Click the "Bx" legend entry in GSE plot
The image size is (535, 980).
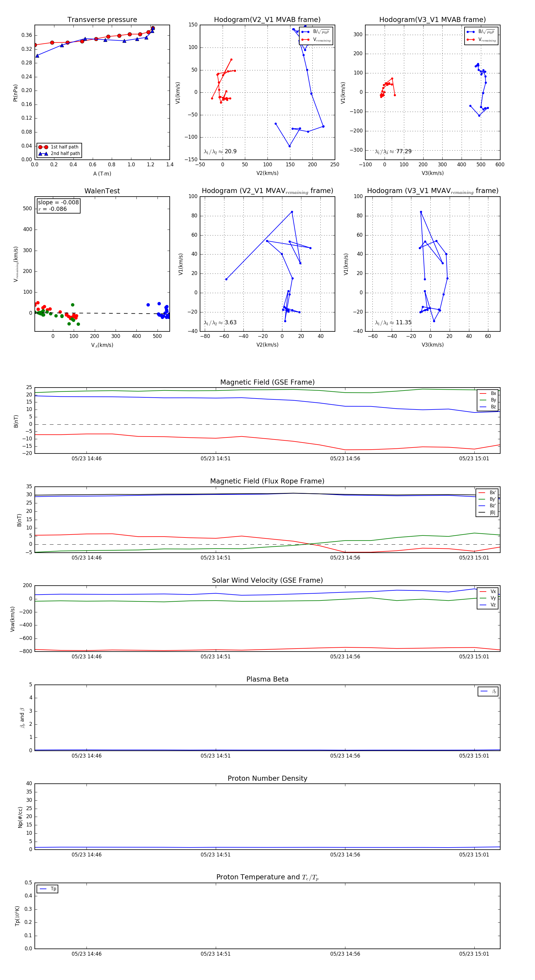click(488, 393)
